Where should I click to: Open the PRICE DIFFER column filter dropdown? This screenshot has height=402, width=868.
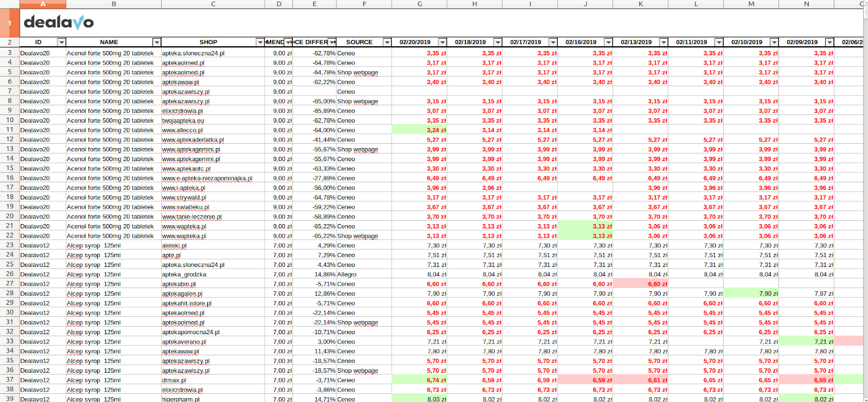(x=332, y=42)
